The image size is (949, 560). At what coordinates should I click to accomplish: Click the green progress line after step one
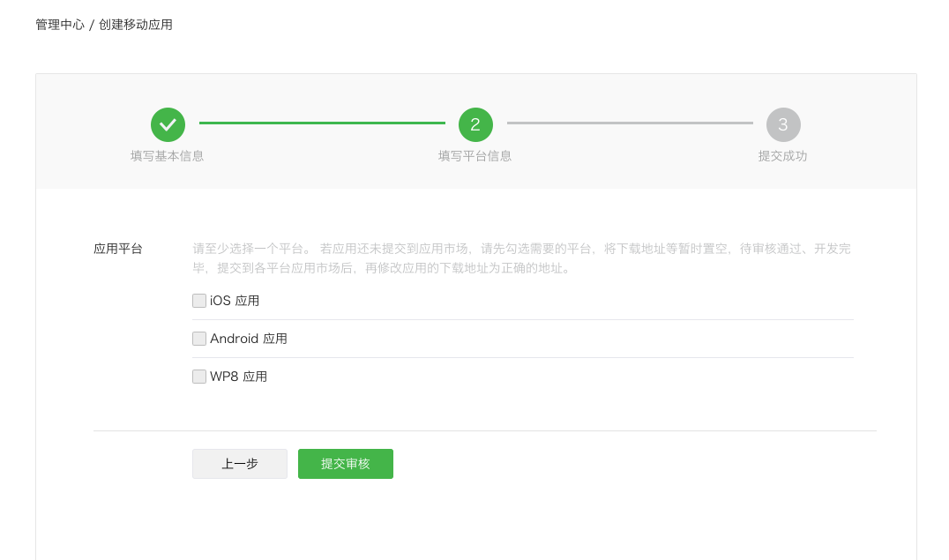(x=322, y=123)
